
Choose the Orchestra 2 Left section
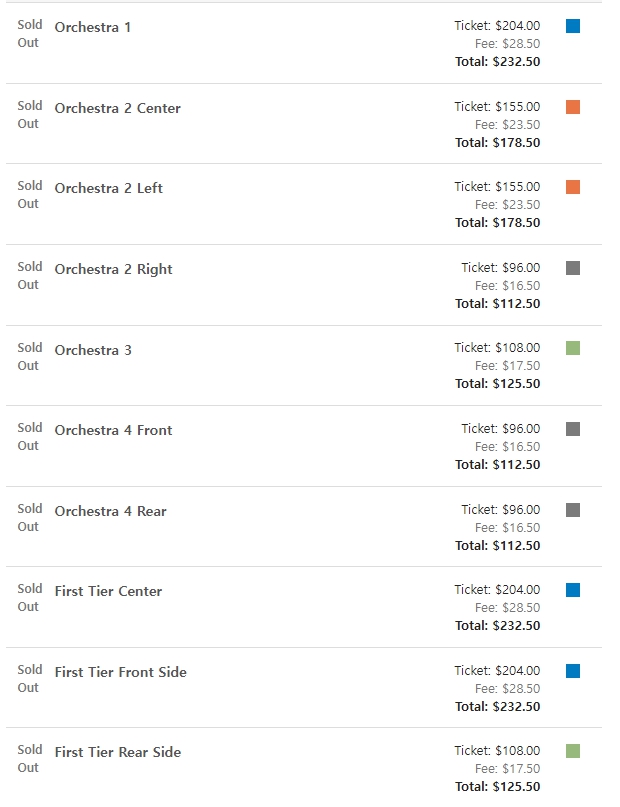click(109, 188)
